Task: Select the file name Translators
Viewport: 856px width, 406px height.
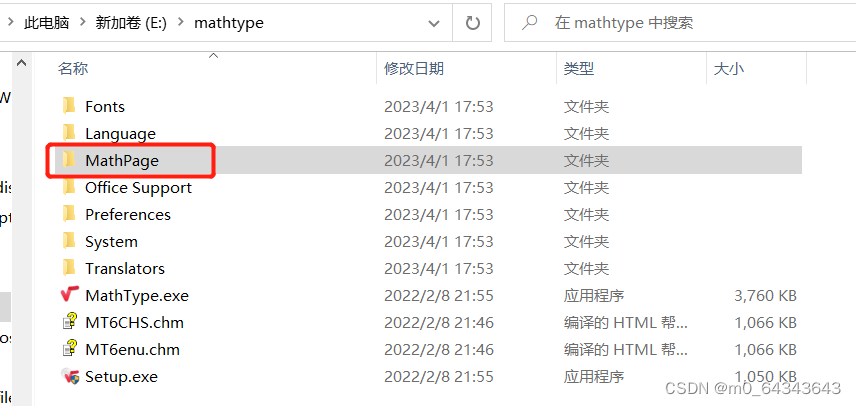Action: pos(125,268)
